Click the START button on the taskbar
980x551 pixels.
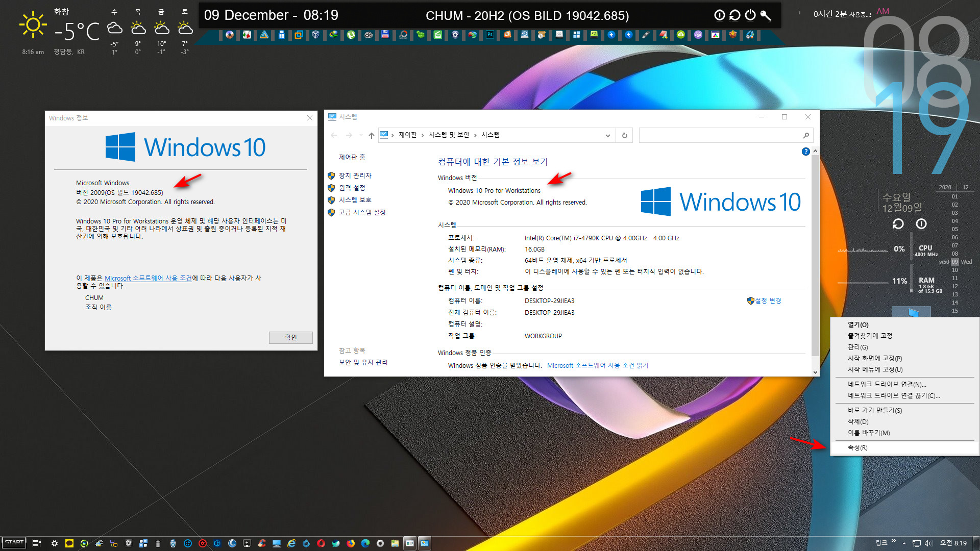click(14, 542)
